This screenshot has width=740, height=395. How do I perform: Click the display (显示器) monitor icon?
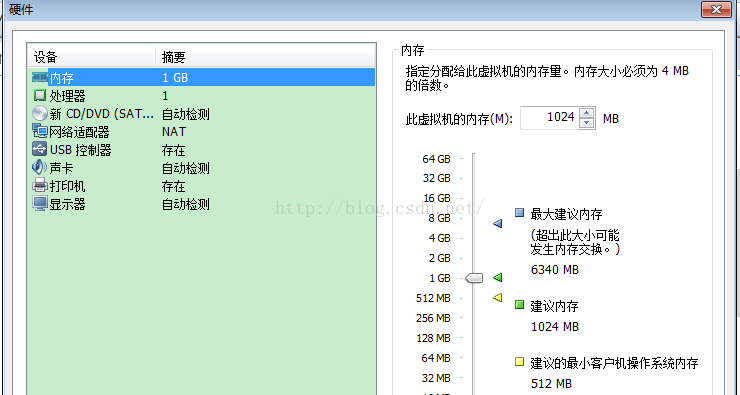point(40,203)
